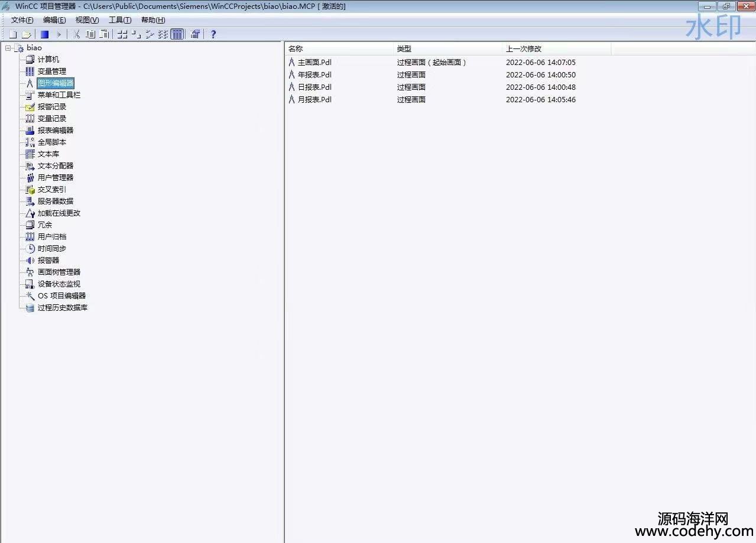756x543 pixels.
Task: Select 用户归档 in the tree
Action: pos(52,237)
